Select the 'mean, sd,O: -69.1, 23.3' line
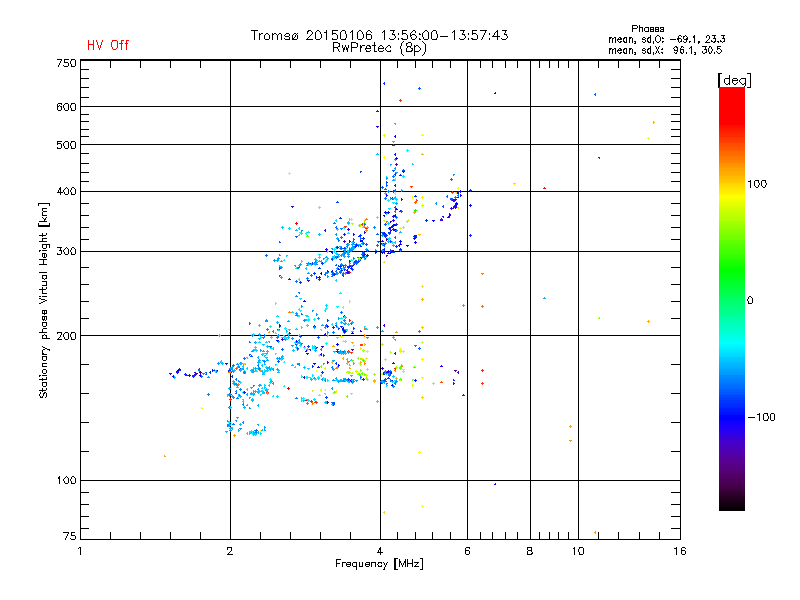 click(666, 39)
